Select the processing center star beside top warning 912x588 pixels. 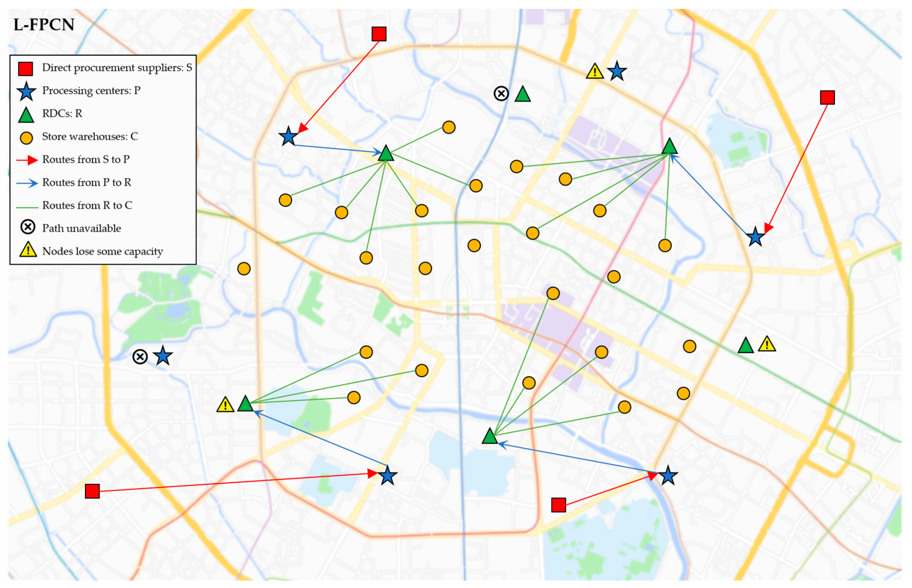pyautogui.click(x=616, y=71)
